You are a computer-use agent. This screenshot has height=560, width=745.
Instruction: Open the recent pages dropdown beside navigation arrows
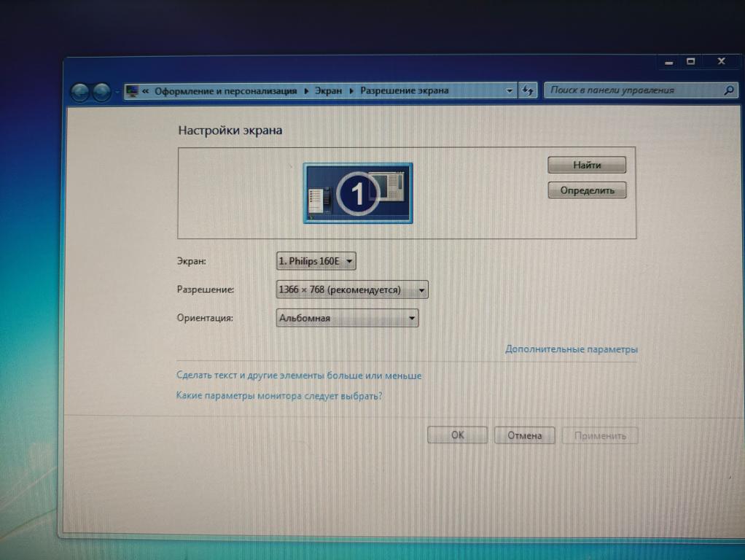pyautogui.click(x=117, y=91)
